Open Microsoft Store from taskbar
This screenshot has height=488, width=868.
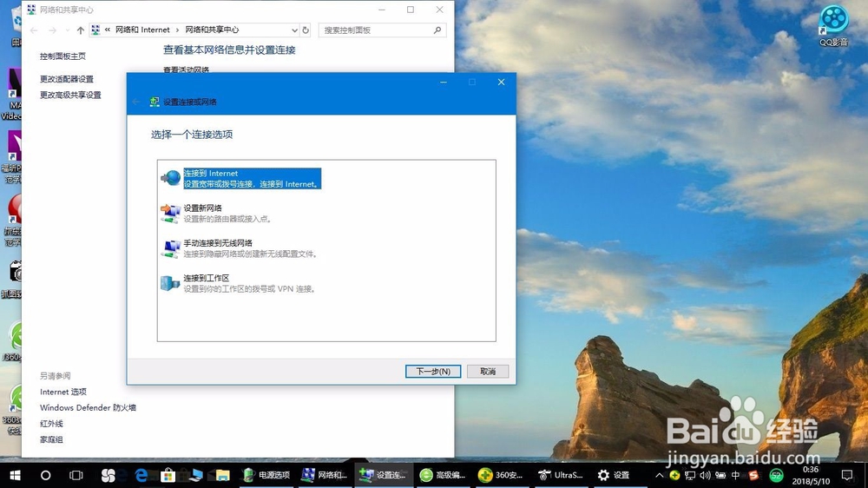click(168, 475)
